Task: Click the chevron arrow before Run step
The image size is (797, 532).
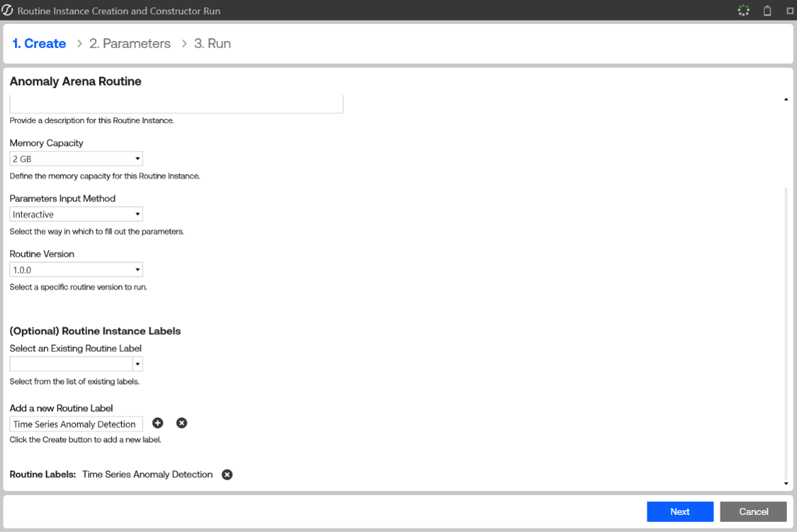Action: 184,44
